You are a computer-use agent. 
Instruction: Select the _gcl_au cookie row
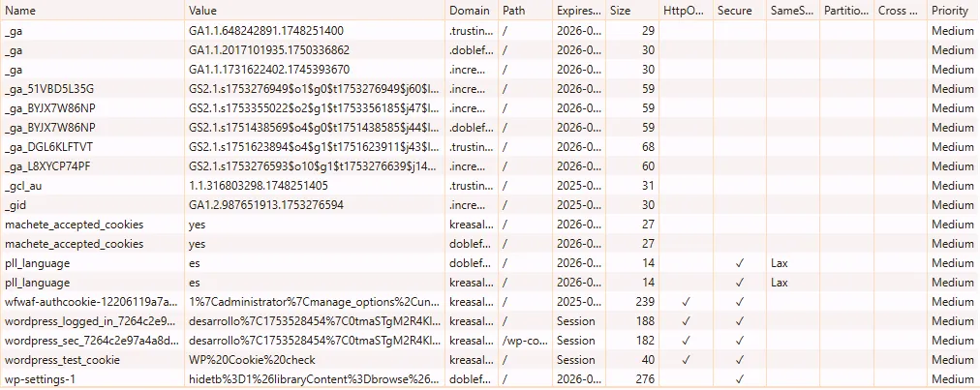click(490, 186)
